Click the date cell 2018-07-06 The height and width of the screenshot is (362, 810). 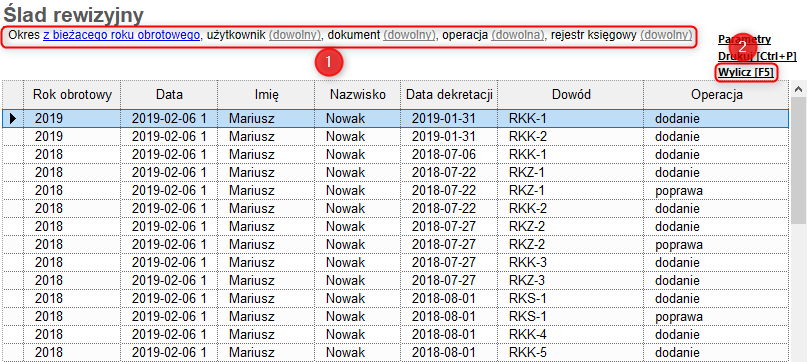449,154
